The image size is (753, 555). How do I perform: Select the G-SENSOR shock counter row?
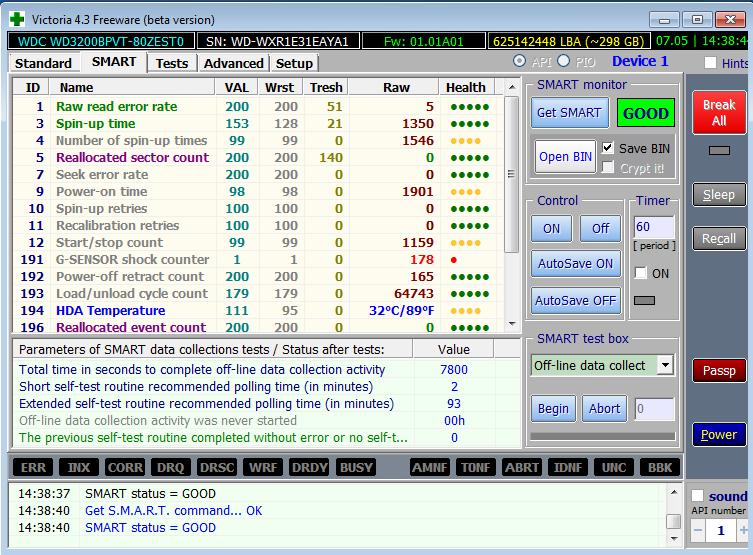[x=258, y=260]
